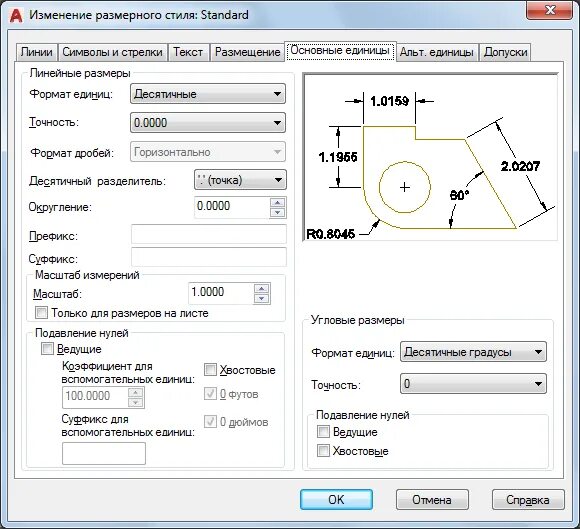Open the Допуски tab
This screenshot has width=580, height=529.
[x=505, y=52]
